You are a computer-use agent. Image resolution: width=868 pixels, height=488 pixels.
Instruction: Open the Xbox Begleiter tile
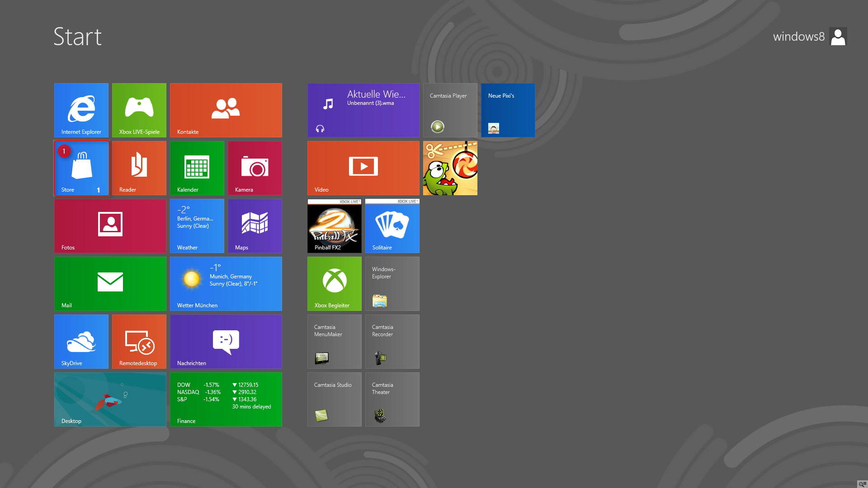(x=335, y=284)
